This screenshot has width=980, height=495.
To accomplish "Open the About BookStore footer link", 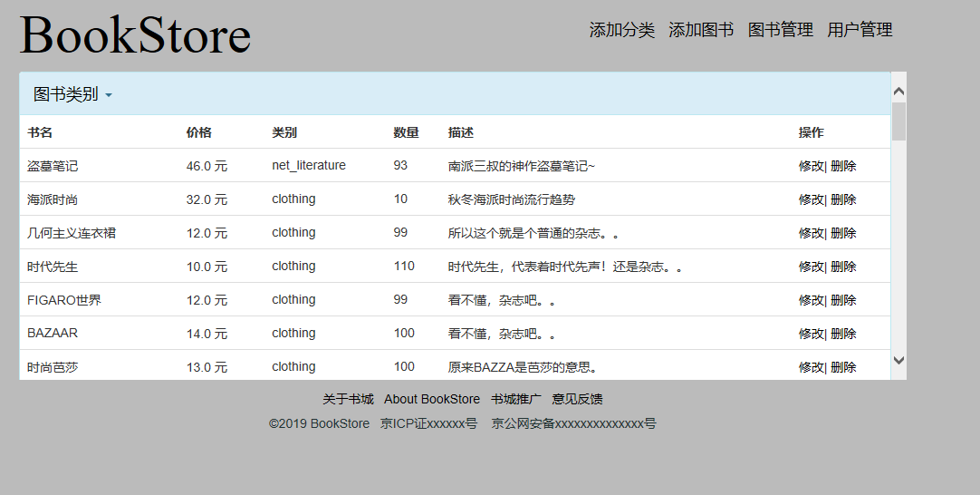I will coord(432,399).
